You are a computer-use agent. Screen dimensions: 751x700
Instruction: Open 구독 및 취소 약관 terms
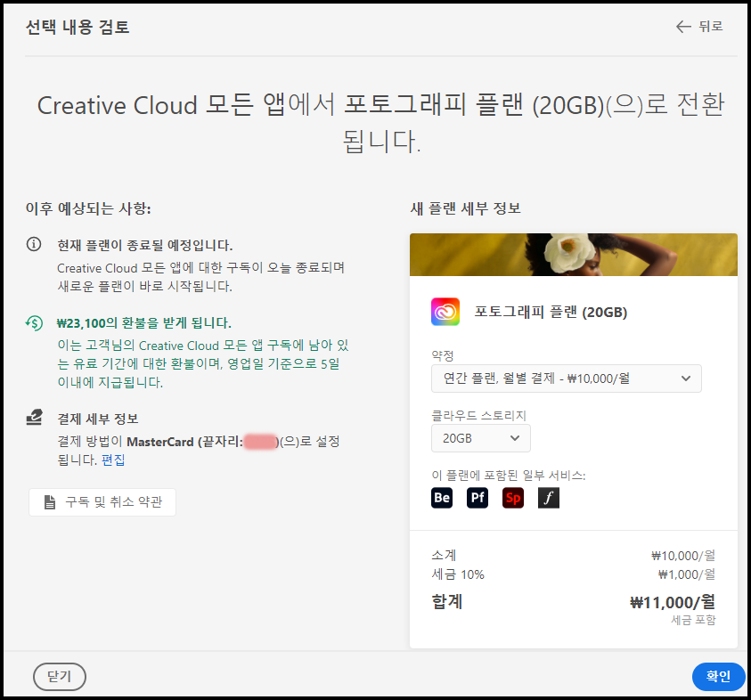click(x=102, y=501)
